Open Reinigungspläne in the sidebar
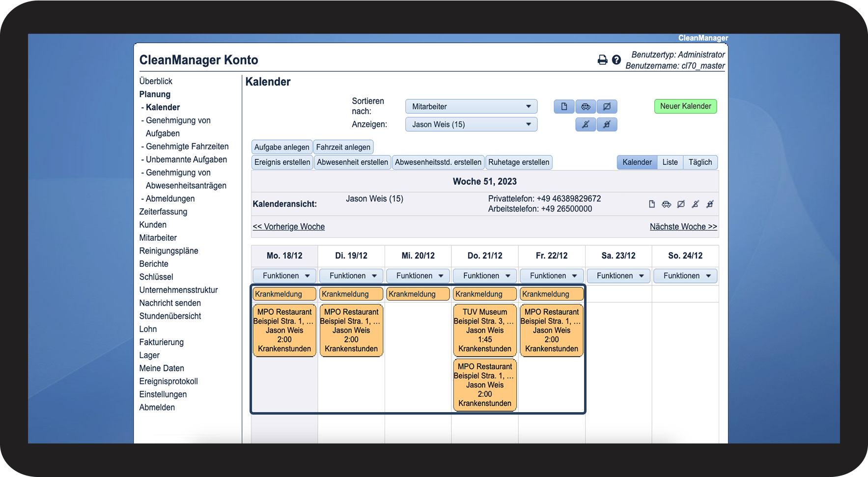This screenshot has width=868, height=477. coord(168,251)
